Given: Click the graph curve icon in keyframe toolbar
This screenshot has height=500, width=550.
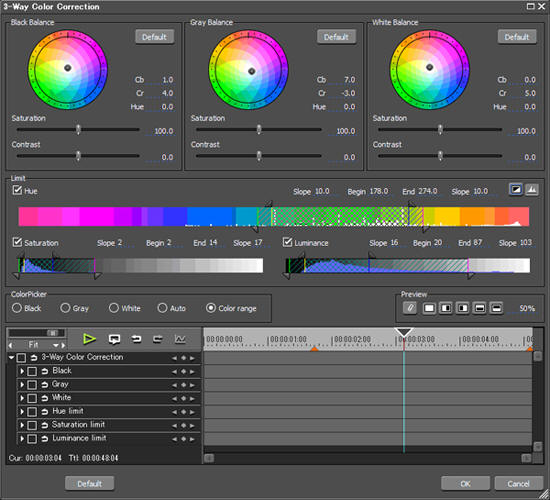Looking at the screenshot, I should [x=180, y=339].
